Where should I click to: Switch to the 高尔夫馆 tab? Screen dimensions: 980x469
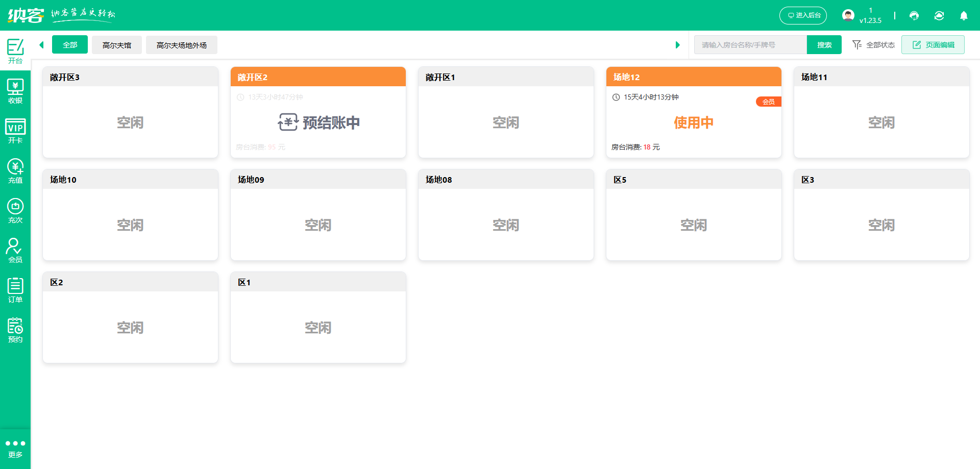click(116, 44)
